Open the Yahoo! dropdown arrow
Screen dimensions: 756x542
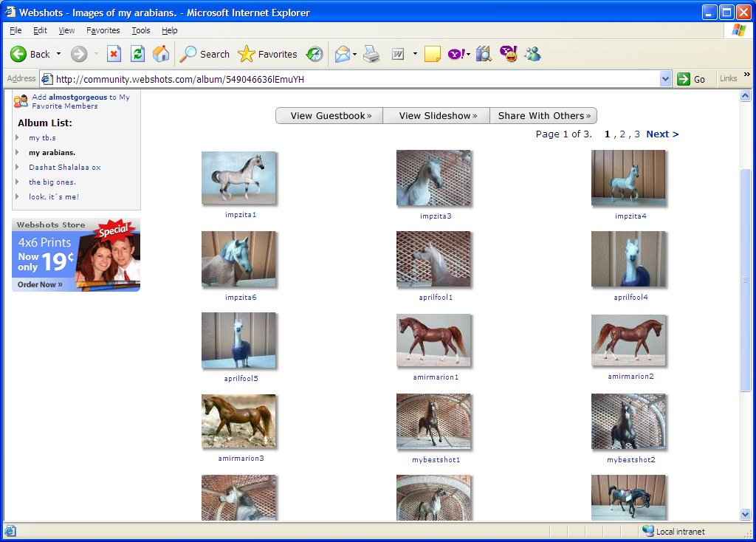click(x=468, y=54)
